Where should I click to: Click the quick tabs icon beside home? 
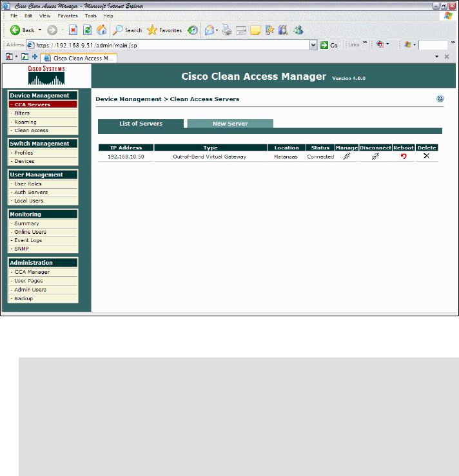(24, 57)
